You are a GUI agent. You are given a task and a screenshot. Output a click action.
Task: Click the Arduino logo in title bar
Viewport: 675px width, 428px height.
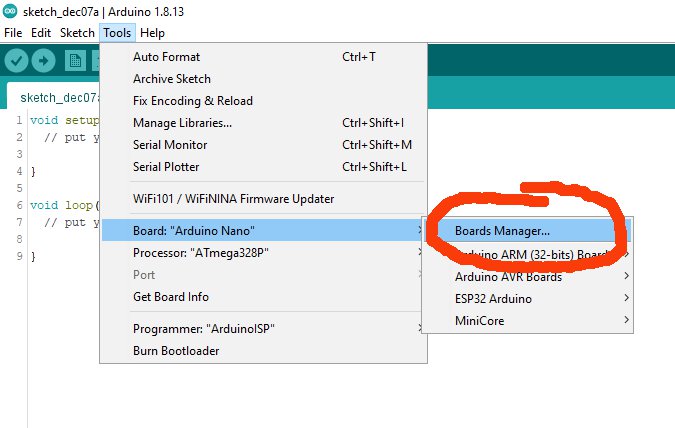click(9, 11)
